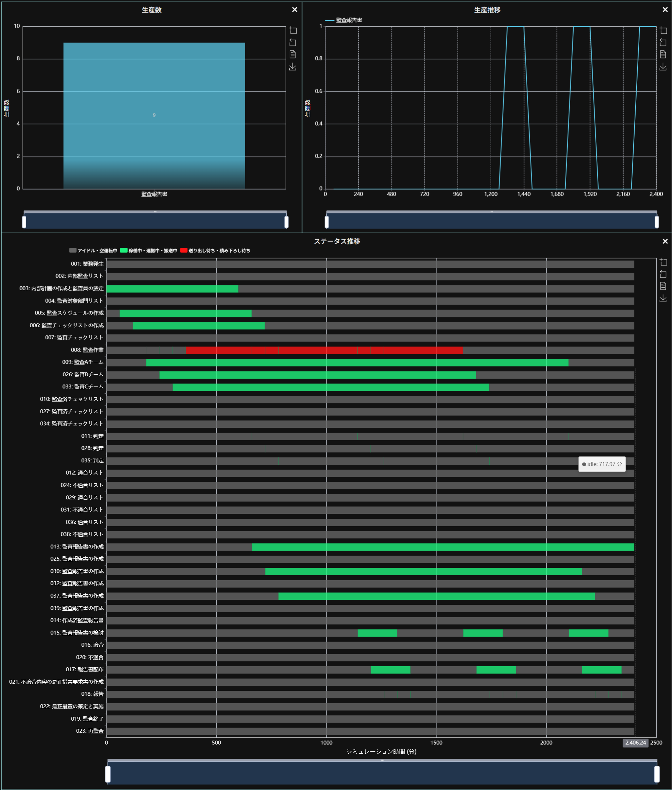
Task: Activate area zoom tool in 生産数 chart
Action: click(x=293, y=30)
